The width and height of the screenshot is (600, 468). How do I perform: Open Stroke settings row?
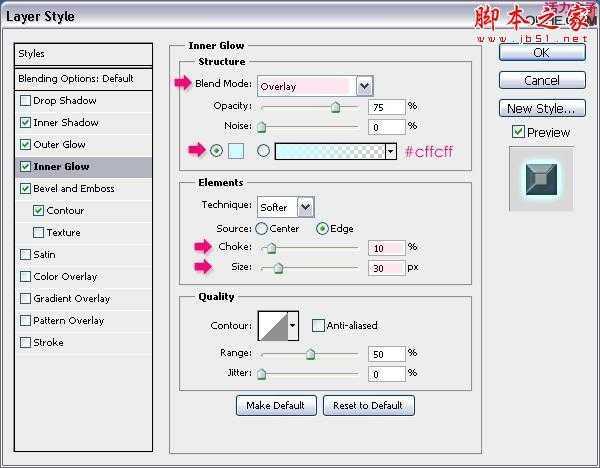[83, 342]
